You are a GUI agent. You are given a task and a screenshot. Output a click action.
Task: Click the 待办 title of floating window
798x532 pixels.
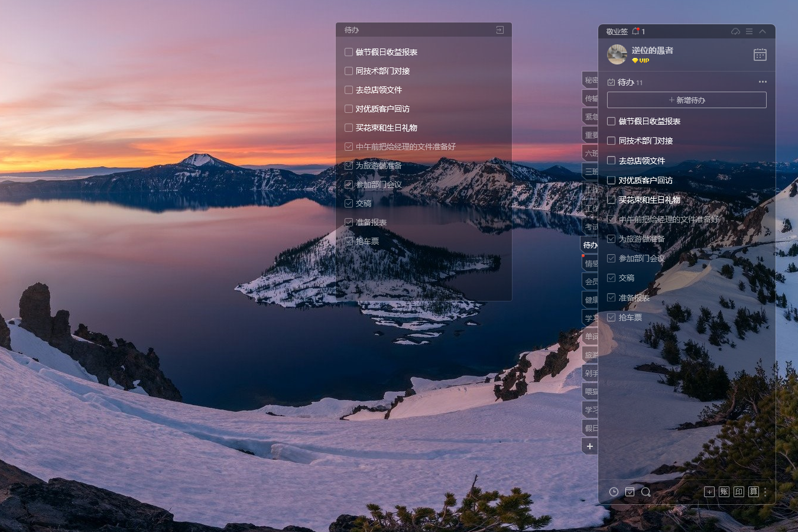(352, 30)
